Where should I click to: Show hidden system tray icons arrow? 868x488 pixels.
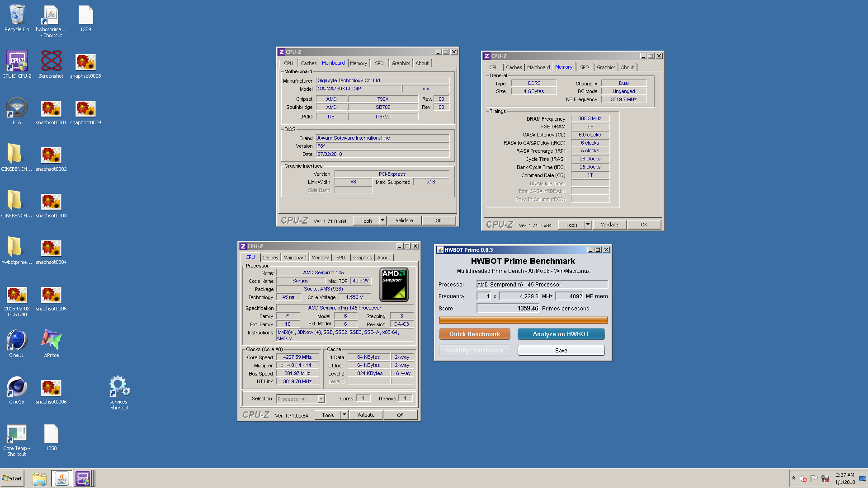pyautogui.click(x=793, y=478)
